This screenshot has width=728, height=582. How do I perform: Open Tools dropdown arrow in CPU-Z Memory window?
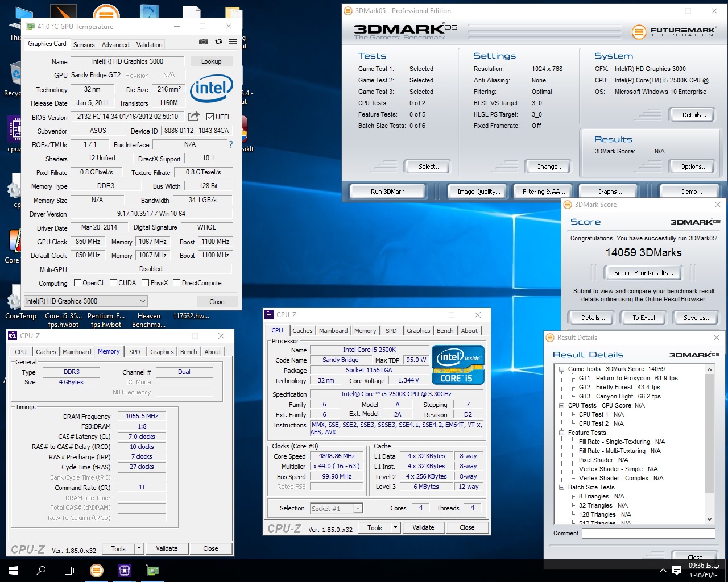(x=139, y=548)
